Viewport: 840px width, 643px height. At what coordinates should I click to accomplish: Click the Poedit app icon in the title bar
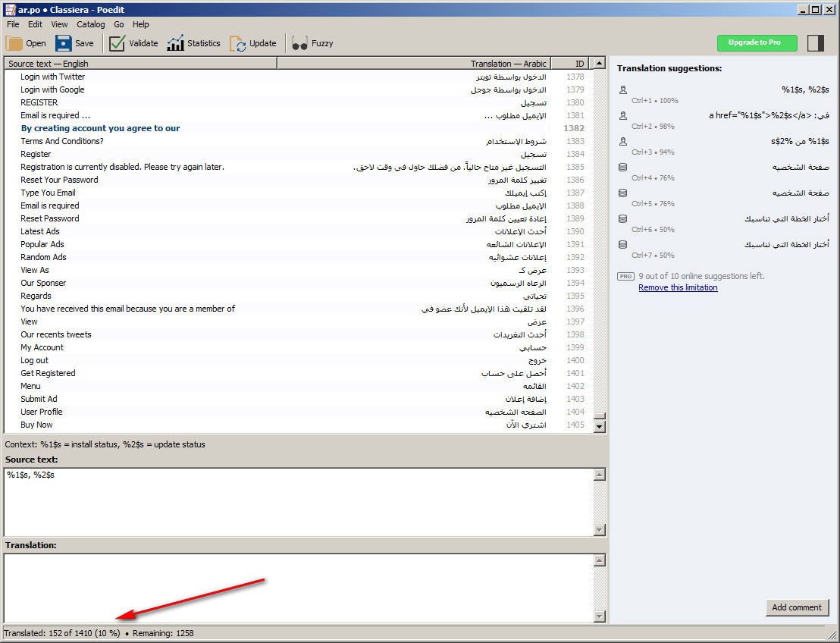point(10,10)
